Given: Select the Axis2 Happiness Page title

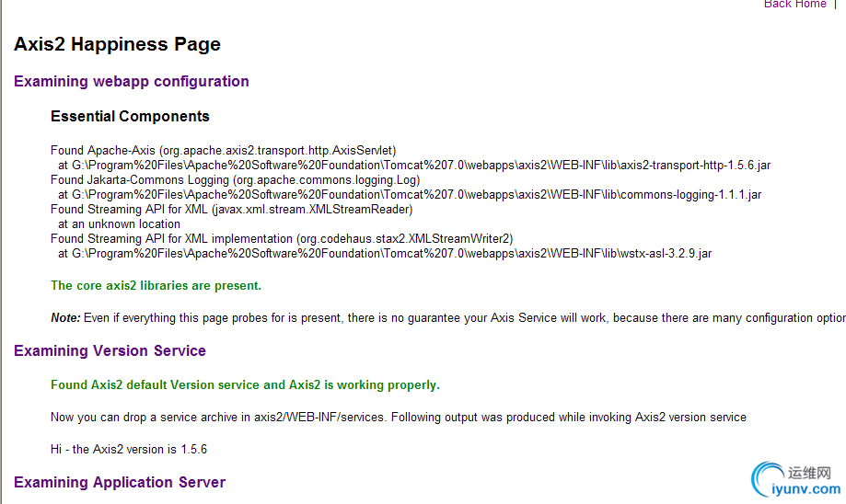Looking at the screenshot, I should [x=117, y=44].
